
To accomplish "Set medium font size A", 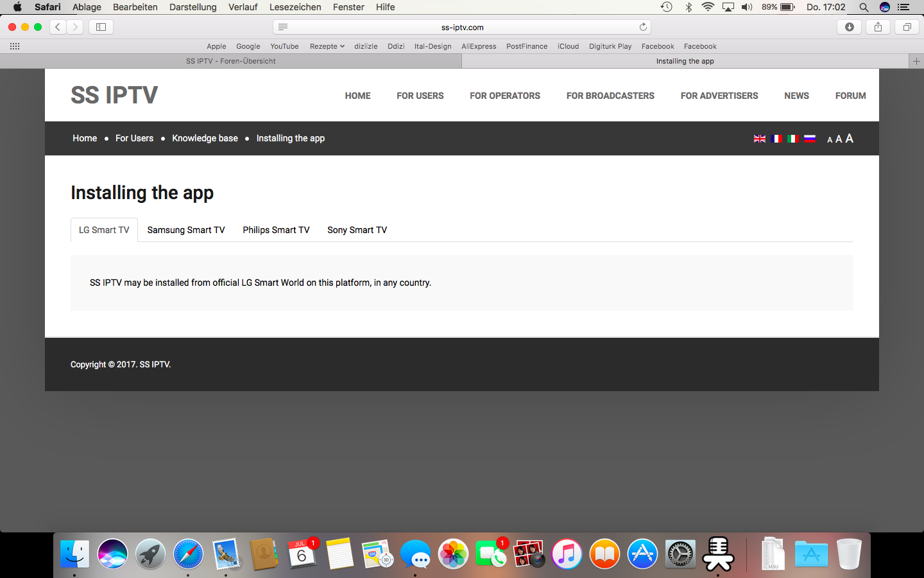I will (x=839, y=139).
